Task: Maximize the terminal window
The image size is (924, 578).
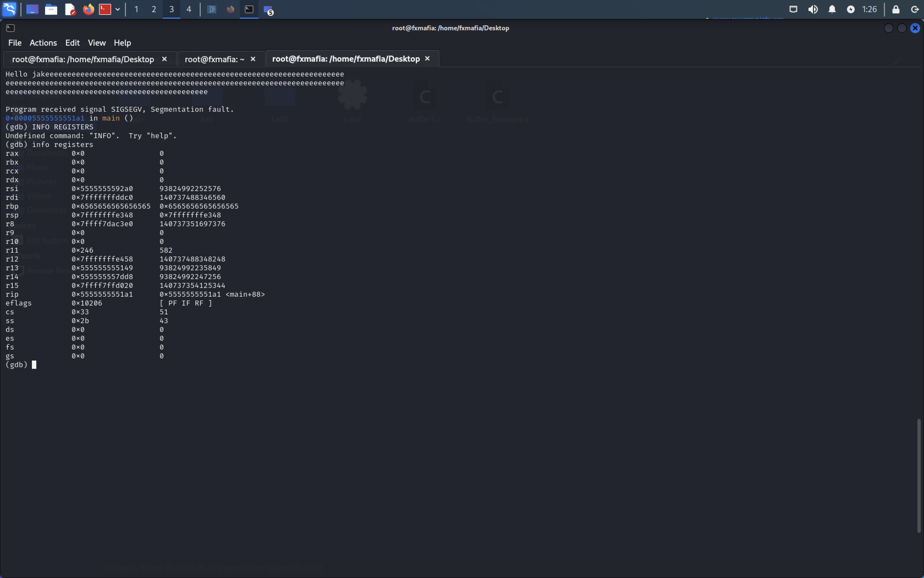Action: (902, 28)
